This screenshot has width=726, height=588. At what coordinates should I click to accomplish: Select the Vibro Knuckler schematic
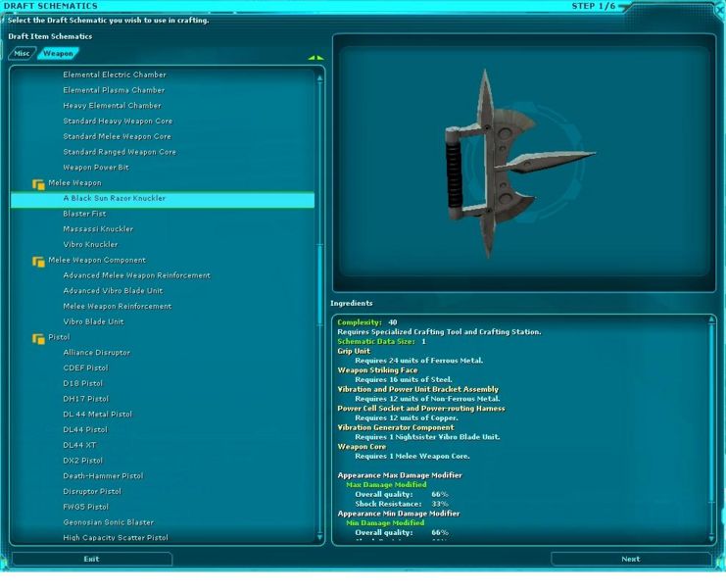click(90, 244)
